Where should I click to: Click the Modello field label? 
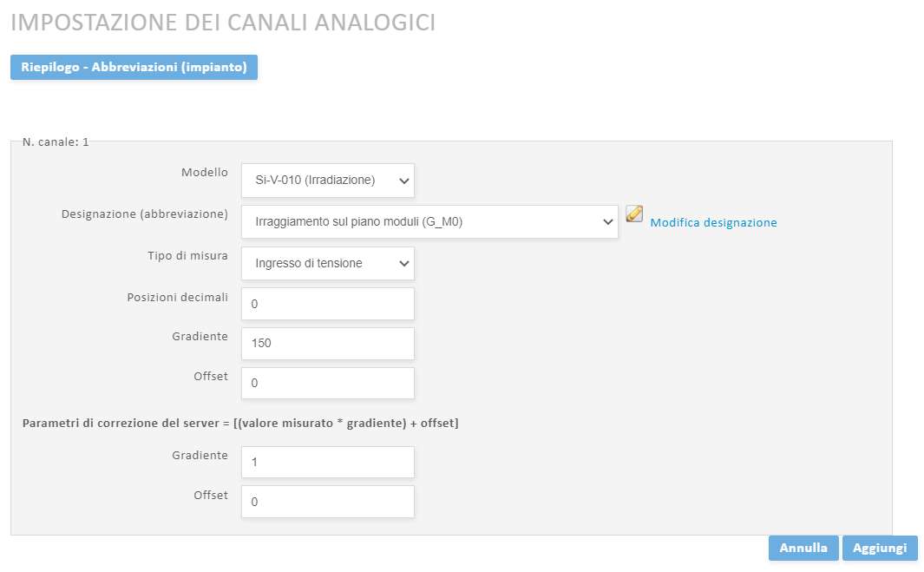point(205,173)
